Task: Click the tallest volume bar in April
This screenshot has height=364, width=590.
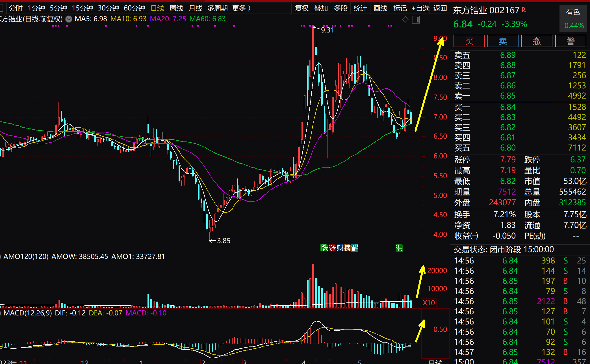Action: [313, 286]
